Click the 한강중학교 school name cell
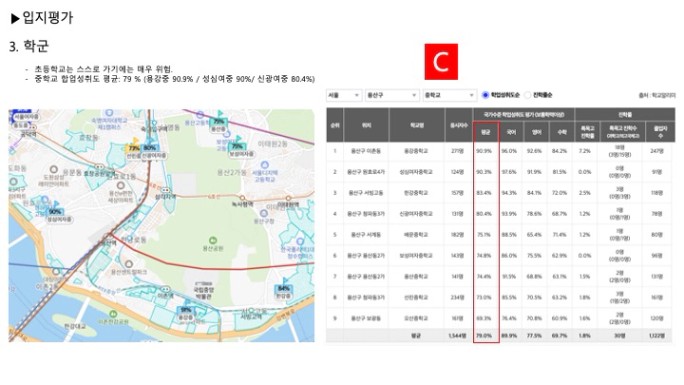This screenshot has height=385, width=684. (x=416, y=193)
